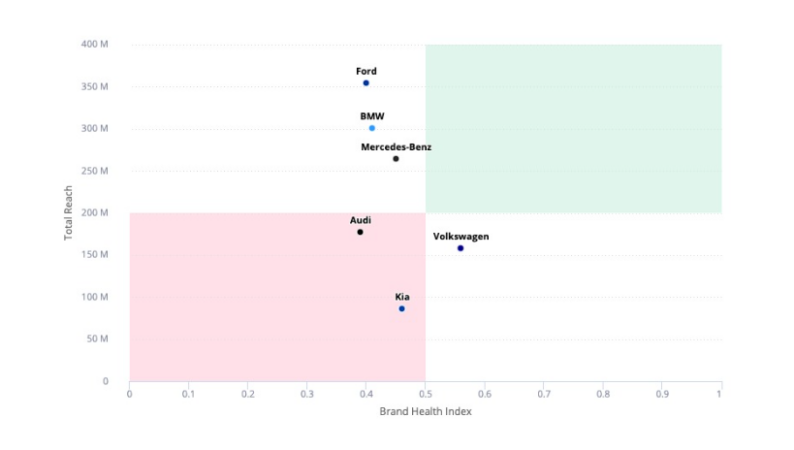Click the Audi text label
Viewport: 794px width, 450px height.
(360, 220)
